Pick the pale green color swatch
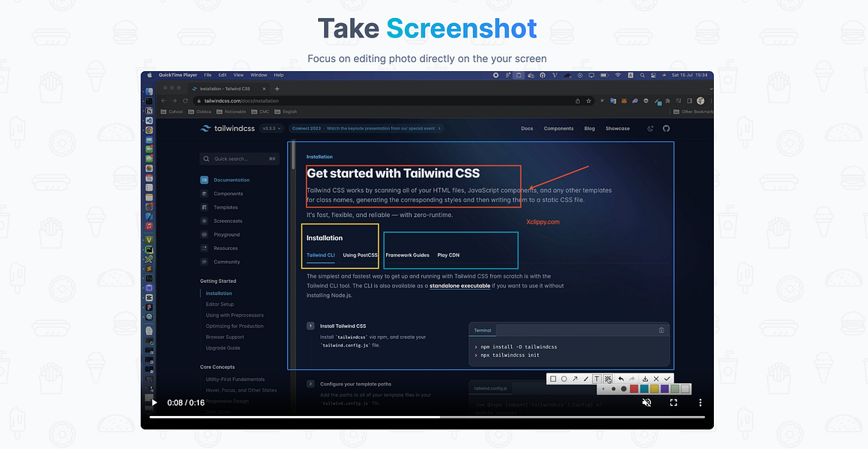 (675, 388)
